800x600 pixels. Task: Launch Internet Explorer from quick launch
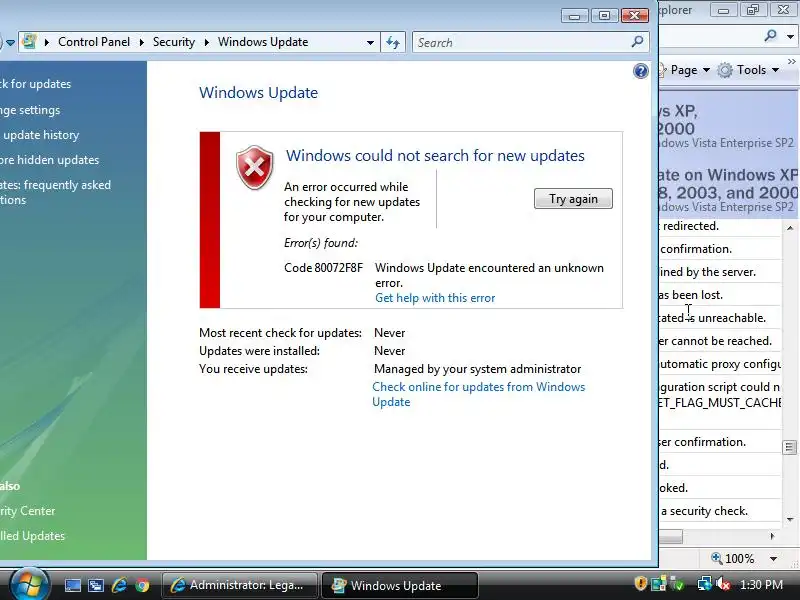point(119,585)
